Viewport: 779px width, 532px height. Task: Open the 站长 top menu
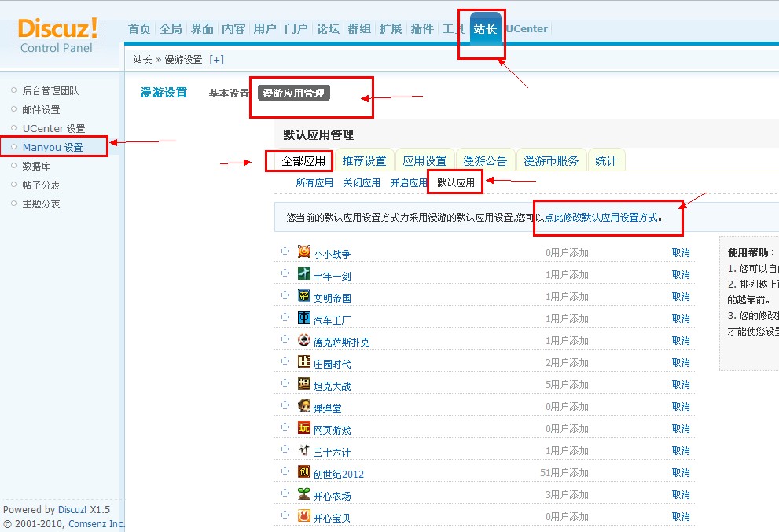coord(485,29)
